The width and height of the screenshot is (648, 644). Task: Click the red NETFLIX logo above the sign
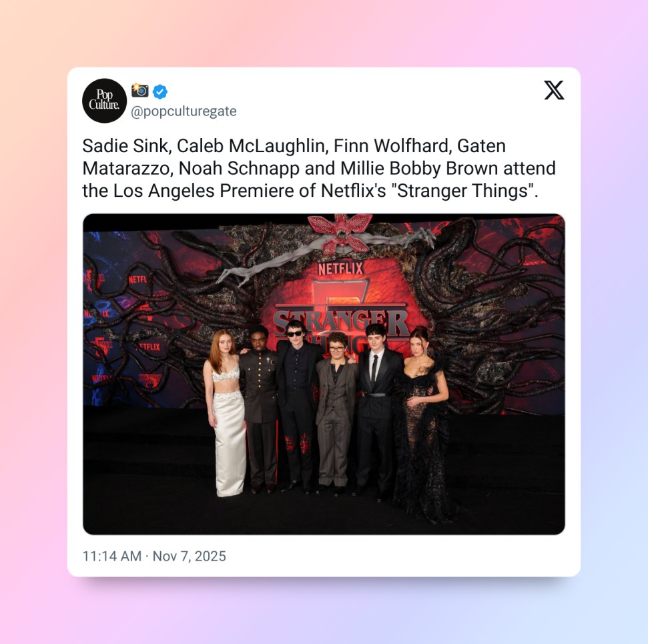(x=340, y=269)
